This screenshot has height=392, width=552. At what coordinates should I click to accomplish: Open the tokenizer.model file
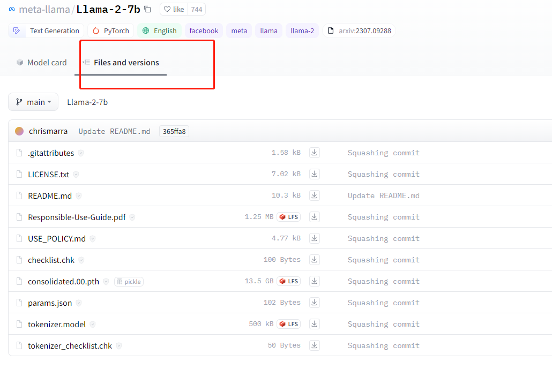tap(57, 325)
